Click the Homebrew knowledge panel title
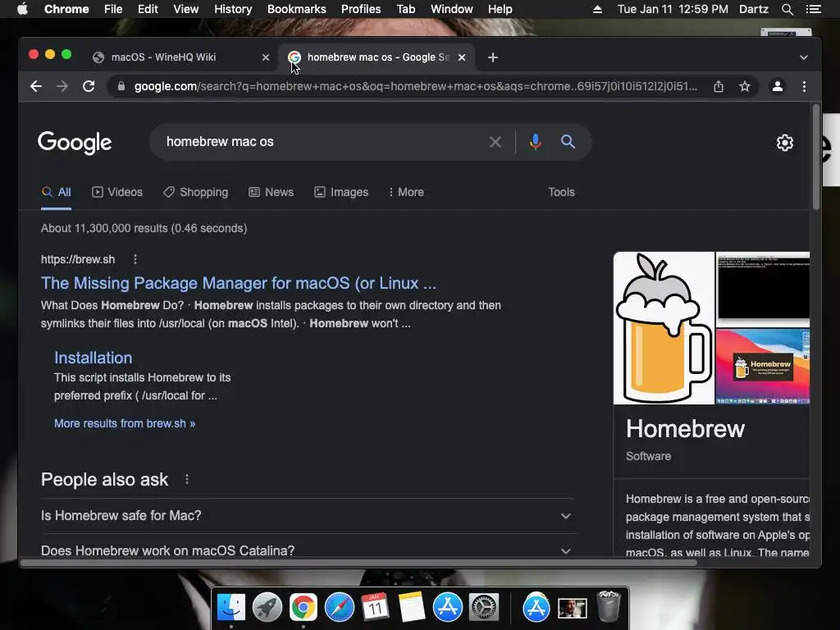The width and height of the screenshot is (840, 630). coord(685,429)
